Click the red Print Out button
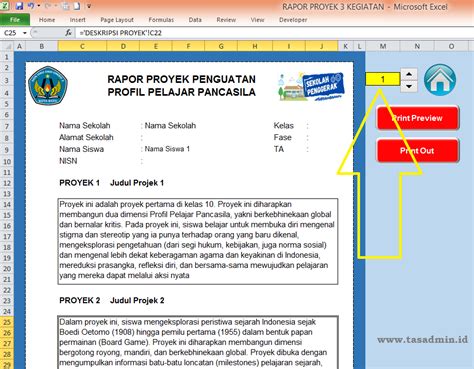The height and width of the screenshot is (369, 474). coord(418,150)
